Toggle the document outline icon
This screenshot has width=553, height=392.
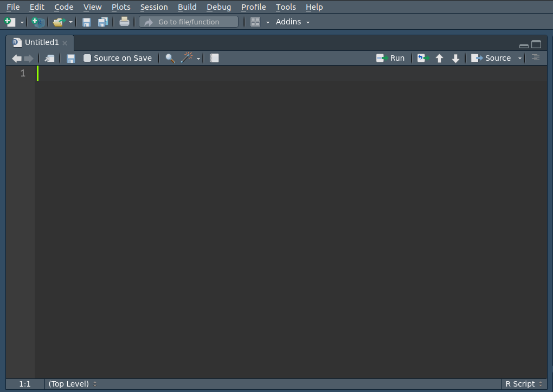536,58
